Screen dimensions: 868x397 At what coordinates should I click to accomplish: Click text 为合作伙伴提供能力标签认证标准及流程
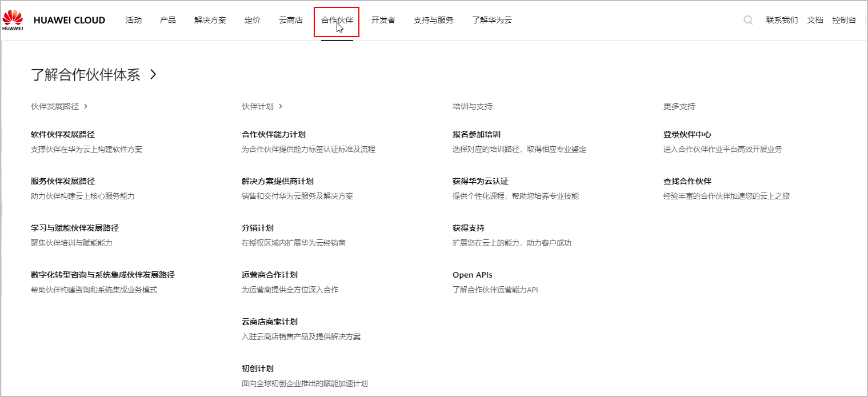coord(309,149)
